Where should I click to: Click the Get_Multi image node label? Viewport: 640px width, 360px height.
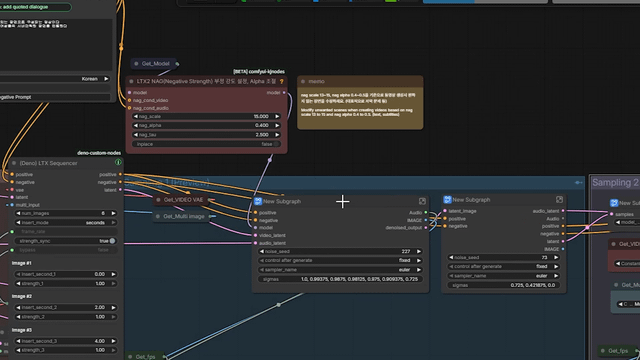[184, 216]
